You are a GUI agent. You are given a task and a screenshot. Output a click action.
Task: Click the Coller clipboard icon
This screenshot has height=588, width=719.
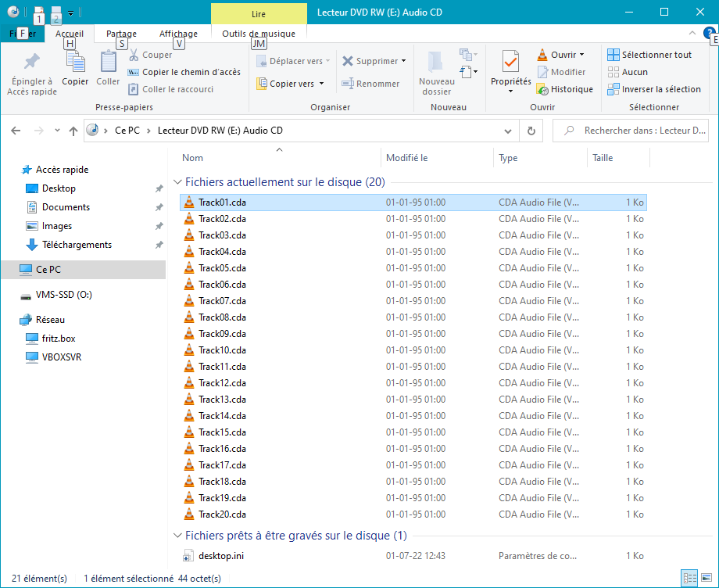point(108,63)
